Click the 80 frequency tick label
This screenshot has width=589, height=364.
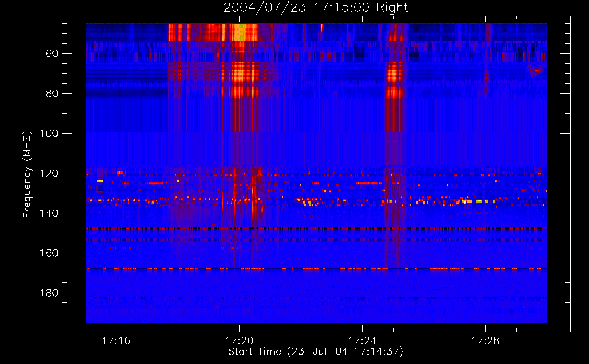52,94
